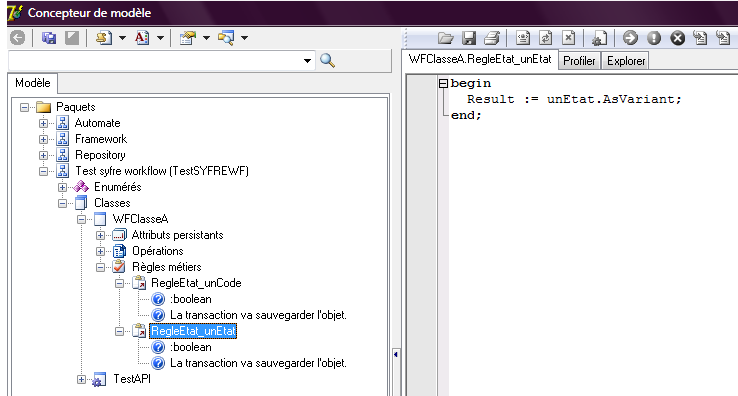Collapse the Règles métiers node
The height and width of the screenshot is (396, 738).
pyautogui.click(x=100, y=267)
